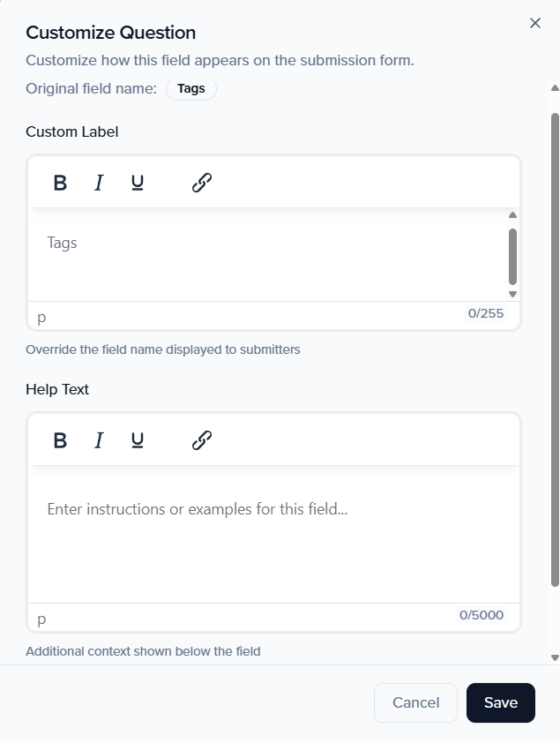Click into the Custom Label text area

coord(265,254)
